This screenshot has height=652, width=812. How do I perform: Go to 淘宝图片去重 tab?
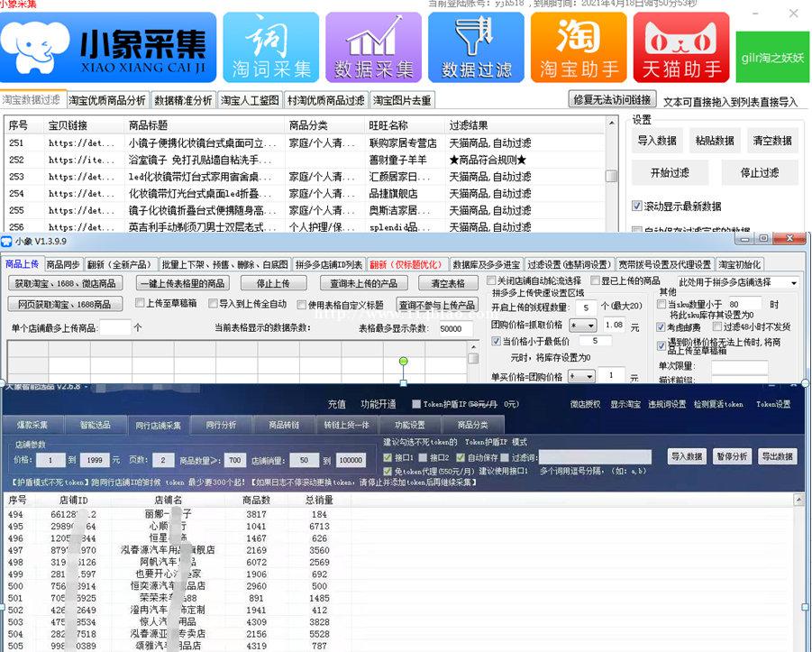point(402,100)
